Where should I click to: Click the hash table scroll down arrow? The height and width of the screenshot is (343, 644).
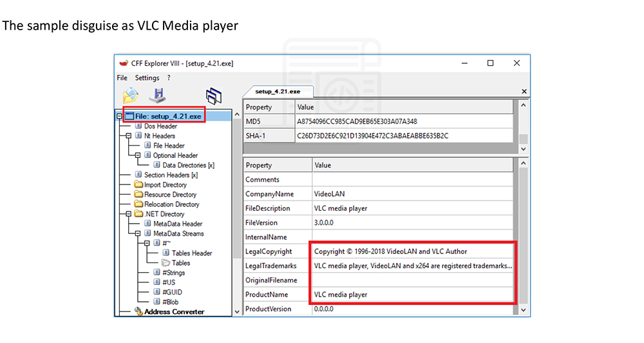coord(523,149)
